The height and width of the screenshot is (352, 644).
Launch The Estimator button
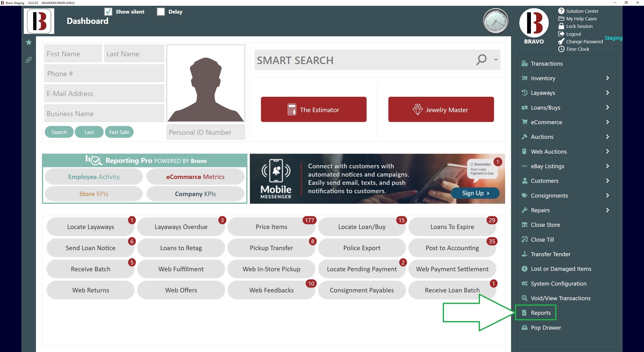(x=313, y=109)
